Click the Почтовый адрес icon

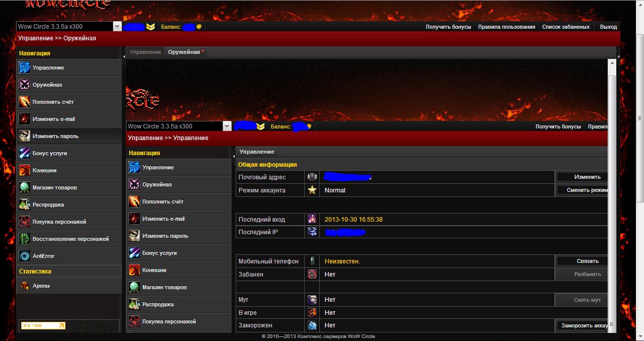(312, 177)
